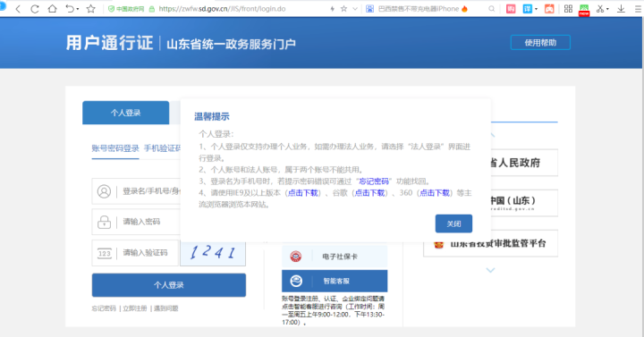
Task: Click the news headline about iPhone in toolbar
Action: [418, 9]
